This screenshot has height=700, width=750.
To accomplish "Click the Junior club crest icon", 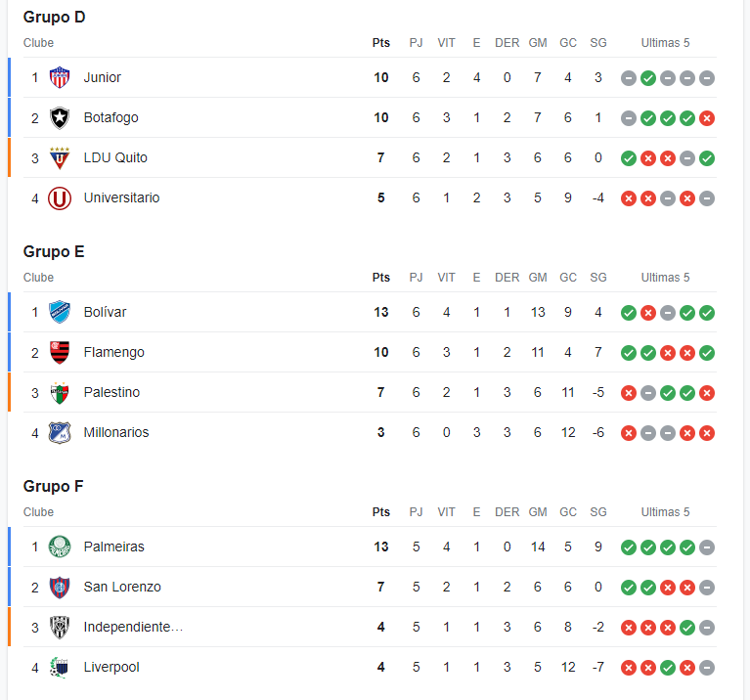I will click(60, 77).
